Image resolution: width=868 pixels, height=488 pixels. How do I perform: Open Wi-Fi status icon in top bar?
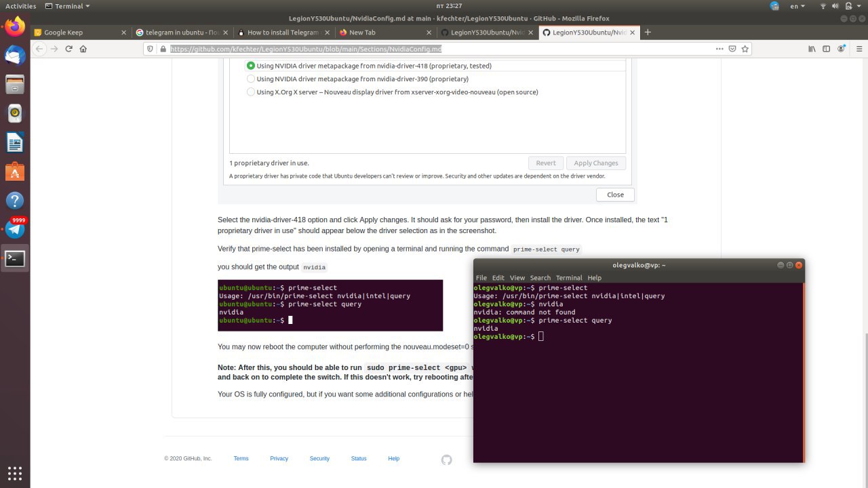click(x=824, y=6)
